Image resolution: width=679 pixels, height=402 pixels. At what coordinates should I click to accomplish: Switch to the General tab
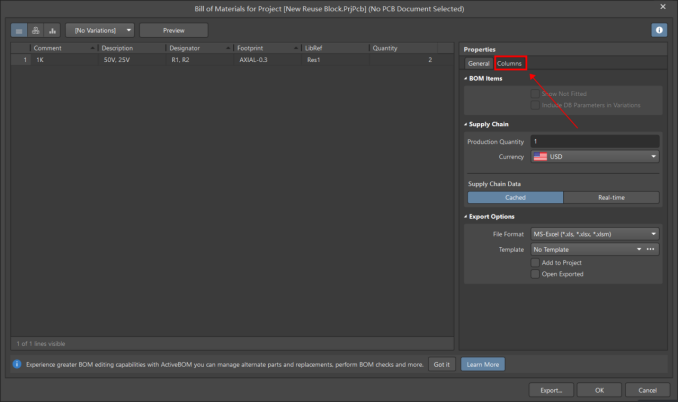tap(478, 64)
